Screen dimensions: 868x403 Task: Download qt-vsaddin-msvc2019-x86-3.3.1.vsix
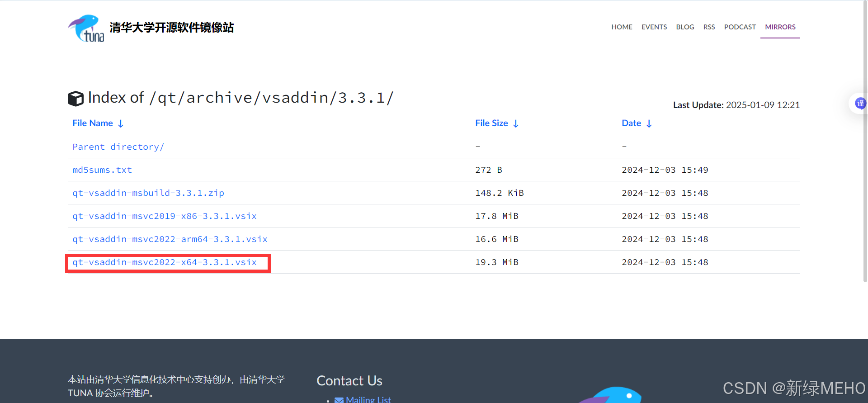point(165,216)
